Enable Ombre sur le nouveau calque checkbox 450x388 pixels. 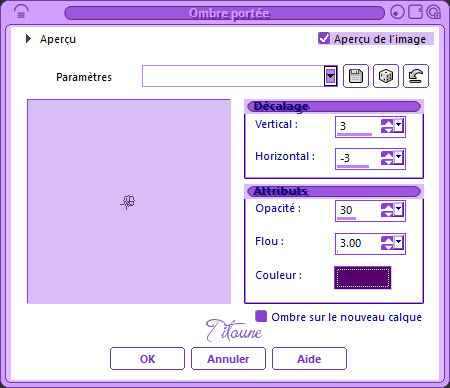pyautogui.click(x=261, y=316)
